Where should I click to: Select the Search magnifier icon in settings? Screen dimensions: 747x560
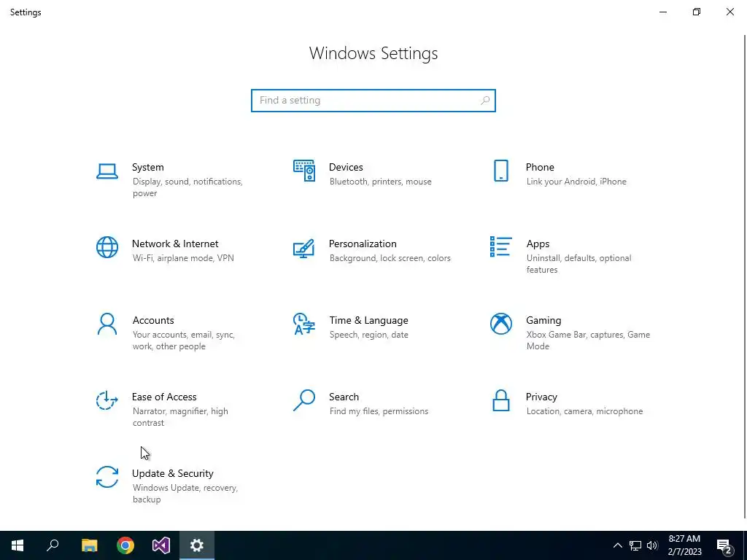click(x=304, y=400)
